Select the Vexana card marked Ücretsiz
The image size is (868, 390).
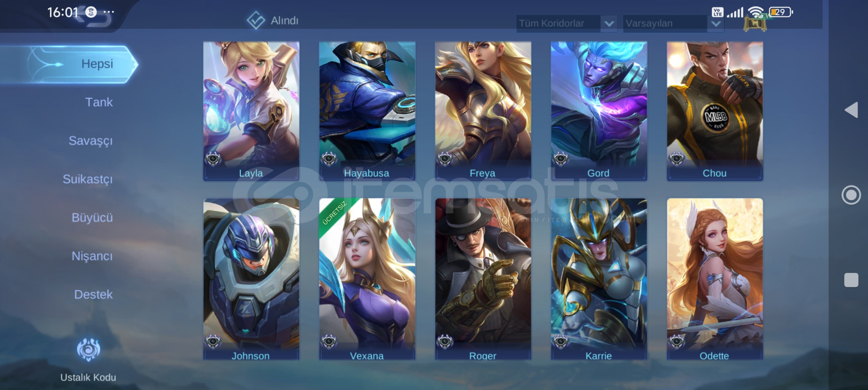pyautogui.click(x=367, y=279)
